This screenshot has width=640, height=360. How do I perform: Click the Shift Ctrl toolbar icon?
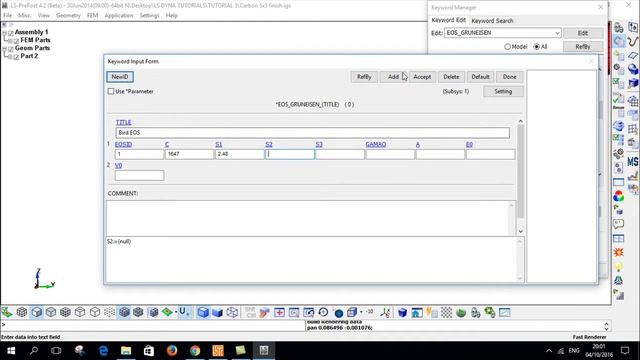tap(250, 313)
